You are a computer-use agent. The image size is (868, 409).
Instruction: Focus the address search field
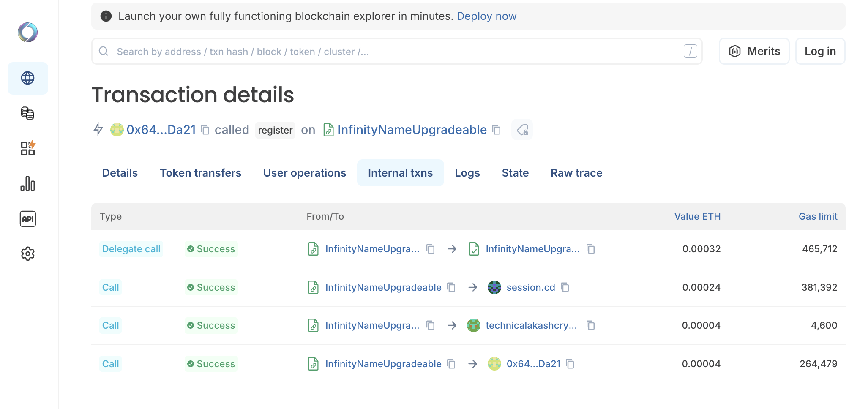tap(397, 51)
